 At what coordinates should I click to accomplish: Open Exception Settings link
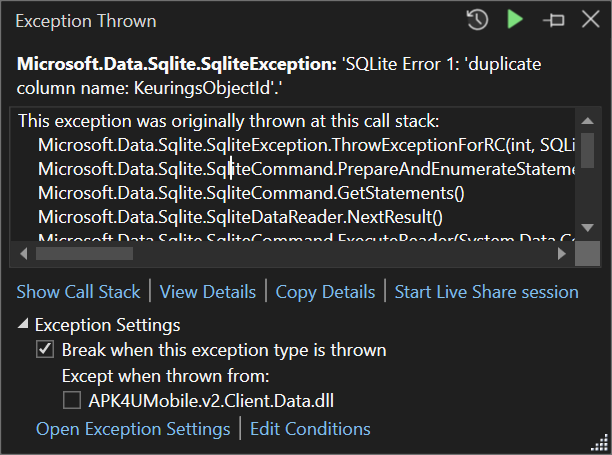coord(133,429)
